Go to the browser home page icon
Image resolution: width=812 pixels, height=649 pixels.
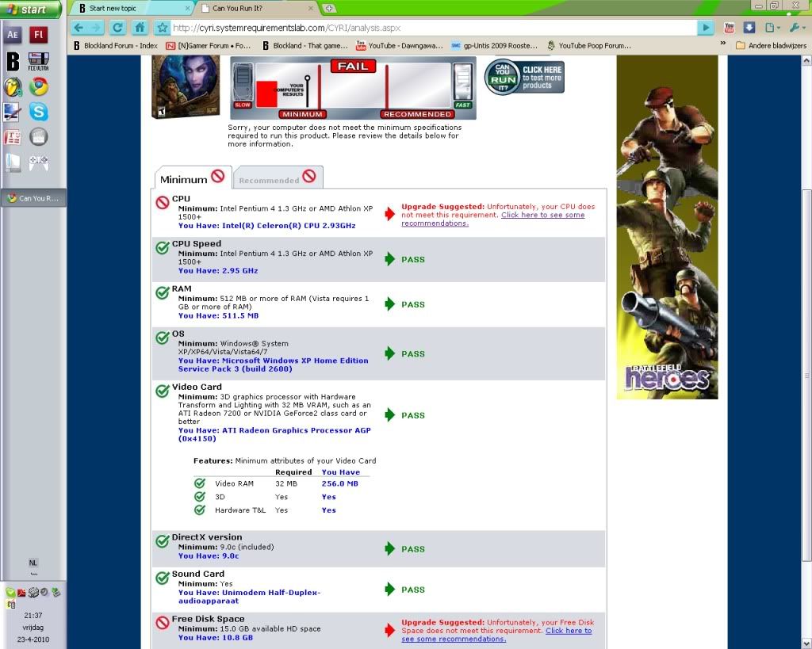click(x=140, y=28)
